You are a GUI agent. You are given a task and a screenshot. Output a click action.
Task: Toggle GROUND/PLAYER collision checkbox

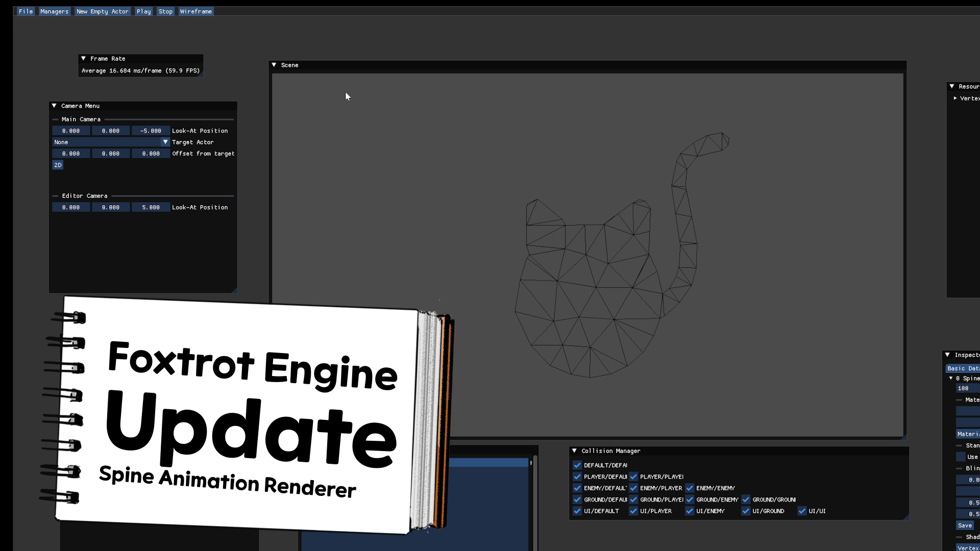click(x=633, y=500)
